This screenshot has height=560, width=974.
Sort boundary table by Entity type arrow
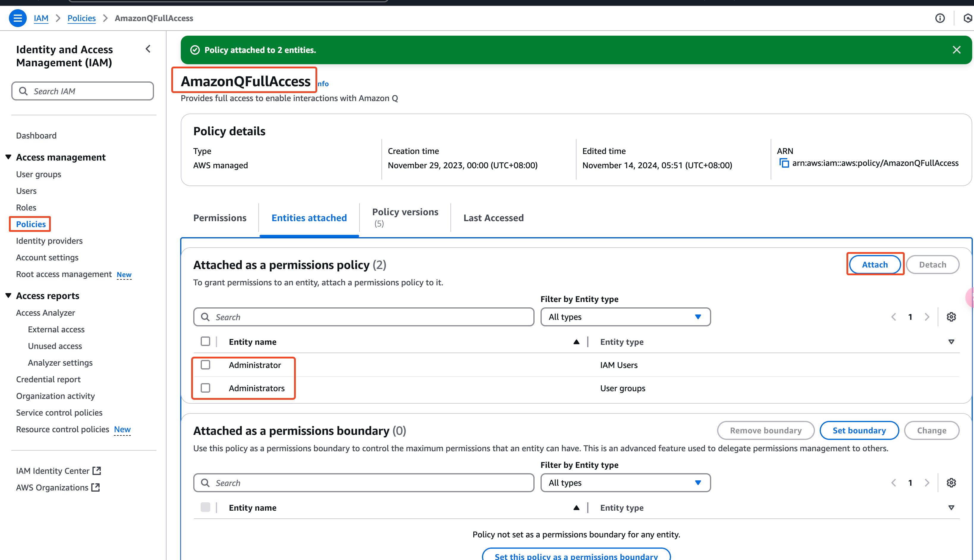point(951,508)
